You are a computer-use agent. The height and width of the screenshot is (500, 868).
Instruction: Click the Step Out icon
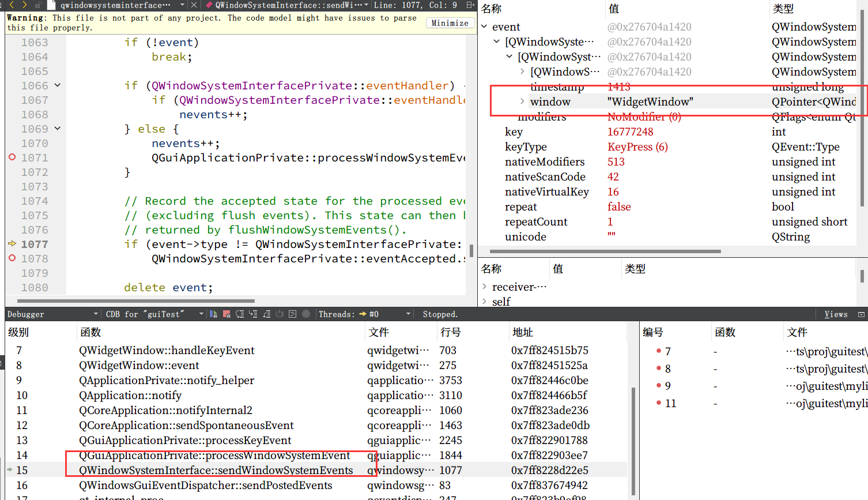tap(266, 314)
